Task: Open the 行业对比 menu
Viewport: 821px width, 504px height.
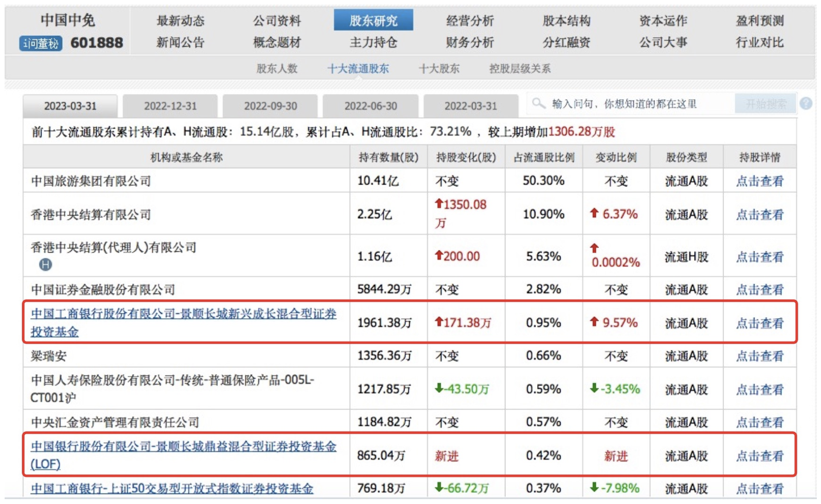Action: tap(759, 43)
